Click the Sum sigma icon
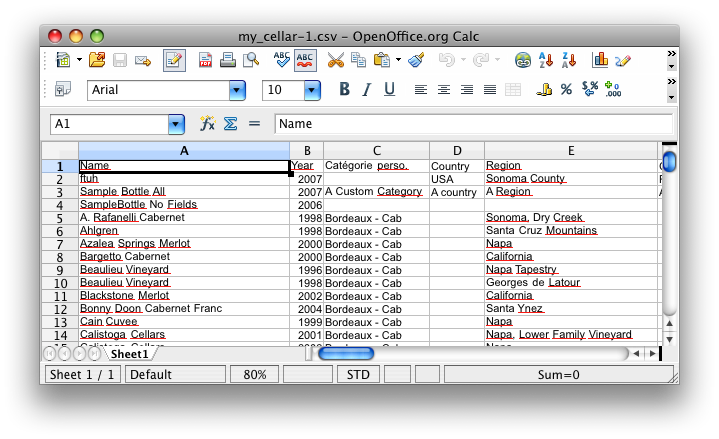This screenshot has width=719, height=439. pos(231,123)
